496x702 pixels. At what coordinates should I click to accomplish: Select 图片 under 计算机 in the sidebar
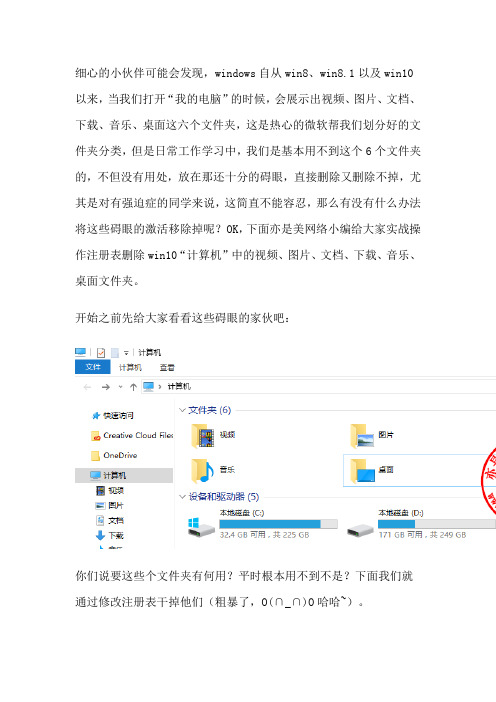click(x=110, y=505)
